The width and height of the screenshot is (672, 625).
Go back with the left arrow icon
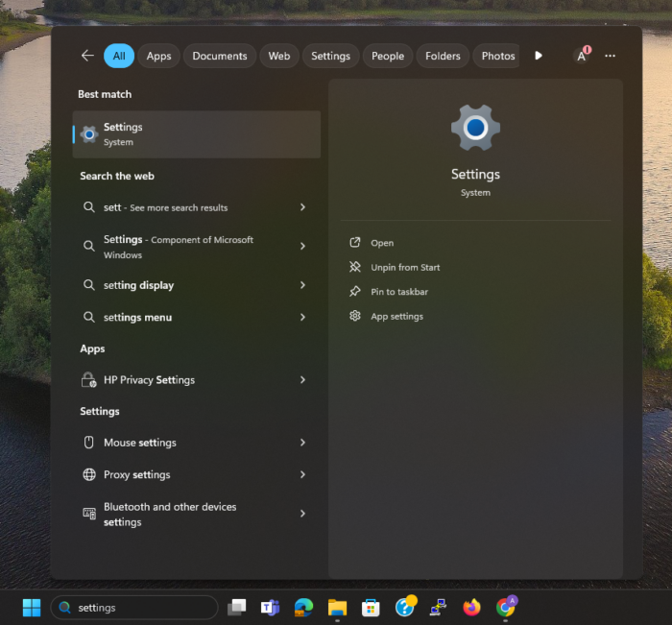pos(87,56)
